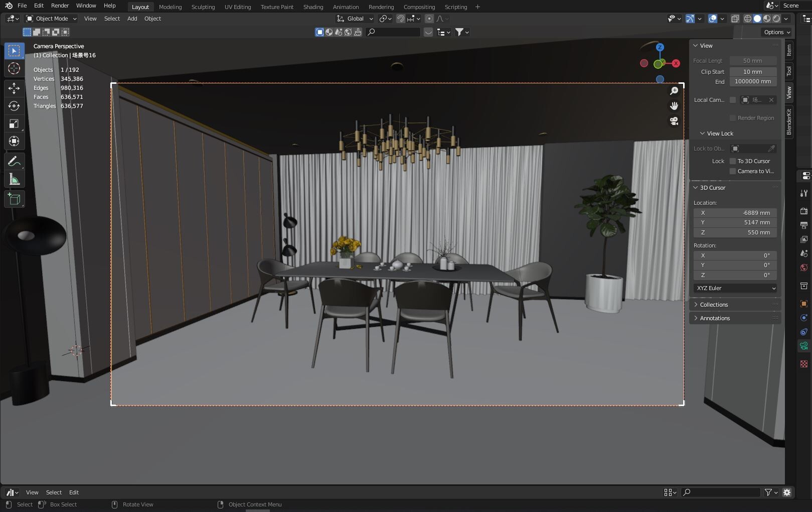Image resolution: width=812 pixels, height=512 pixels.
Task: Select the Rotate tool in the toolbar
Action: click(x=14, y=106)
